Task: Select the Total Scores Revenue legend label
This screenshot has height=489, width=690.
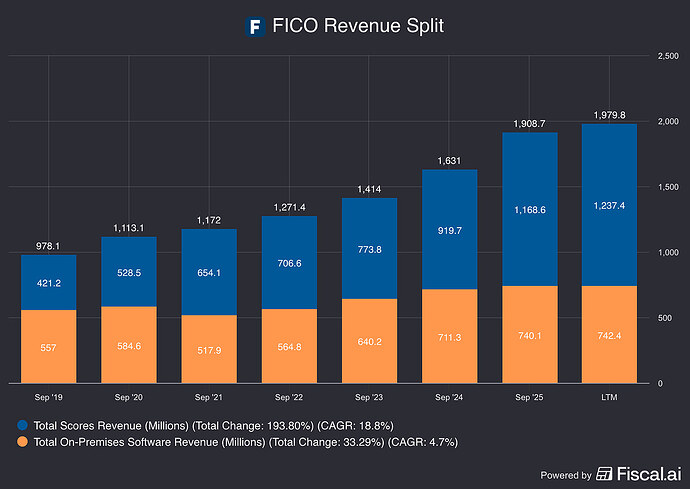Action: click(213, 426)
